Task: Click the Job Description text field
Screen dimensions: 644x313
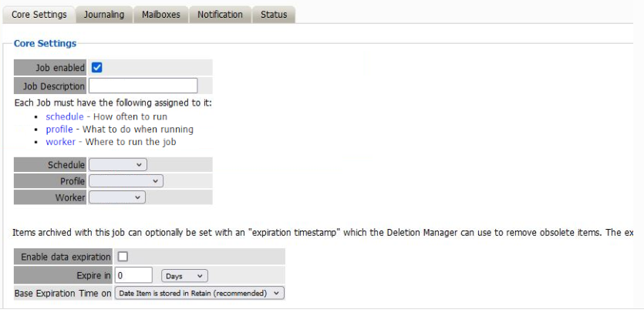Action: pos(143,86)
